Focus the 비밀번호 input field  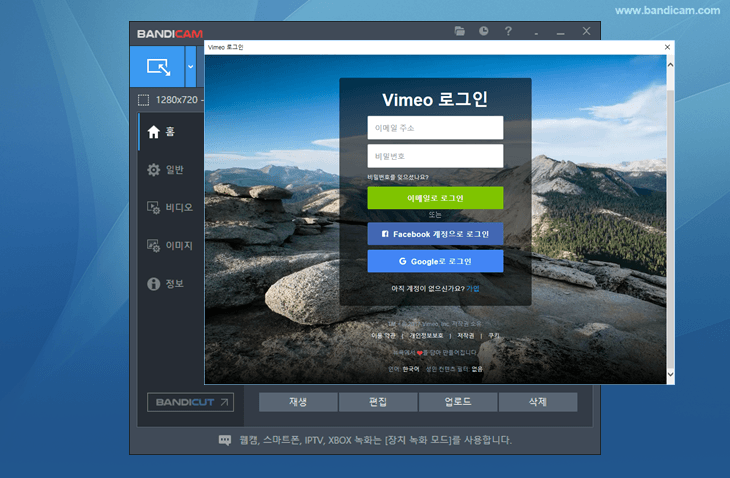435,156
